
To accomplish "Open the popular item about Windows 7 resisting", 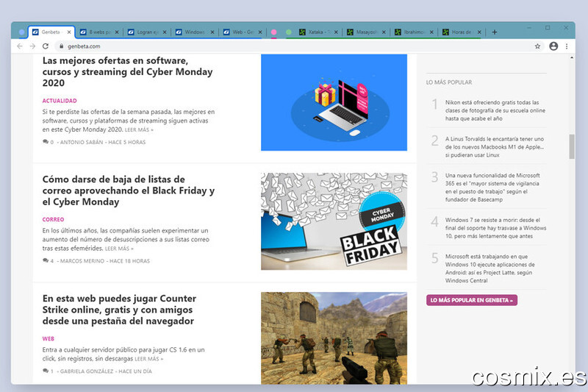I will (x=495, y=228).
